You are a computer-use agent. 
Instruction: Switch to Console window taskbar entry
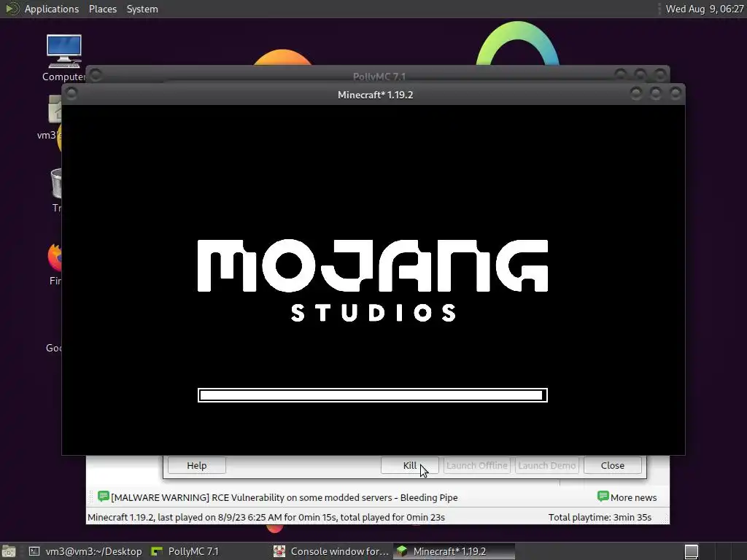click(332, 551)
